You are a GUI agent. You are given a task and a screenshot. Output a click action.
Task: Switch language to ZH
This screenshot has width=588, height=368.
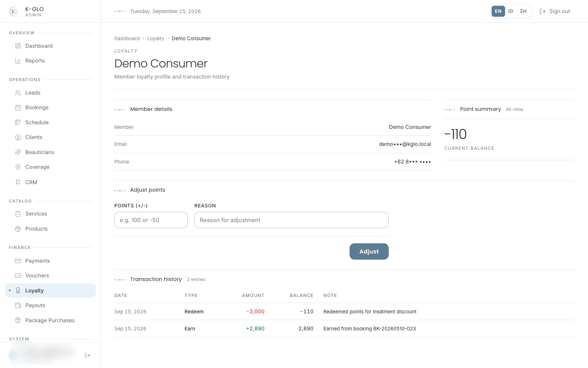(x=523, y=11)
